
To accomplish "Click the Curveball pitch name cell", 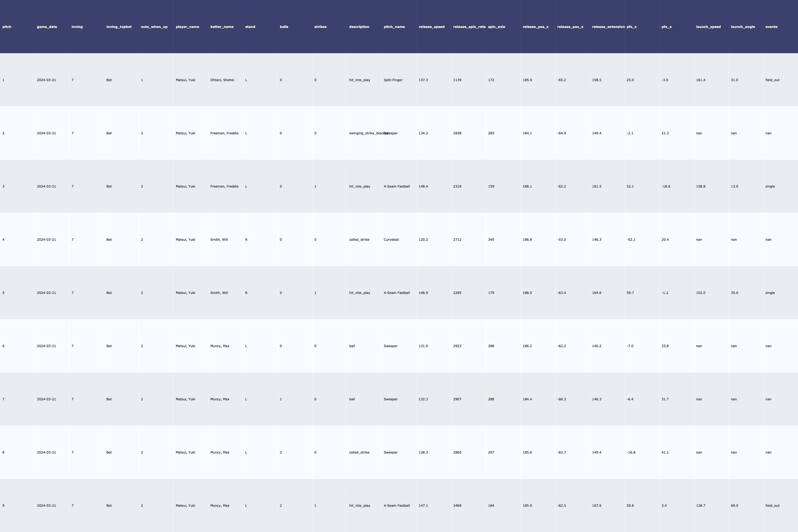I will click(391, 240).
